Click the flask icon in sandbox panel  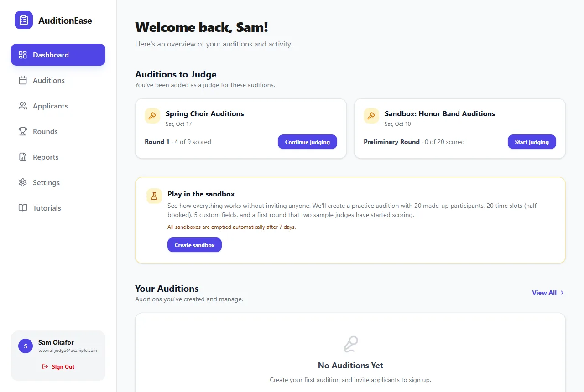[x=154, y=196]
